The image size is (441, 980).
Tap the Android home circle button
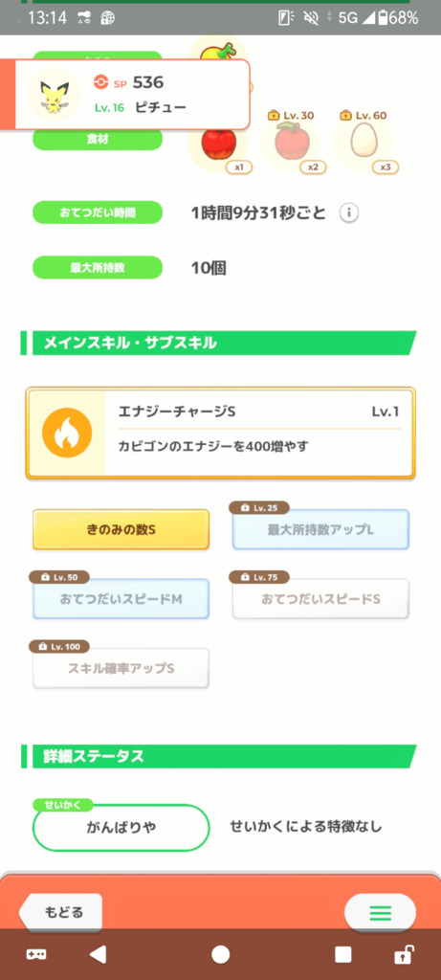point(220,954)
